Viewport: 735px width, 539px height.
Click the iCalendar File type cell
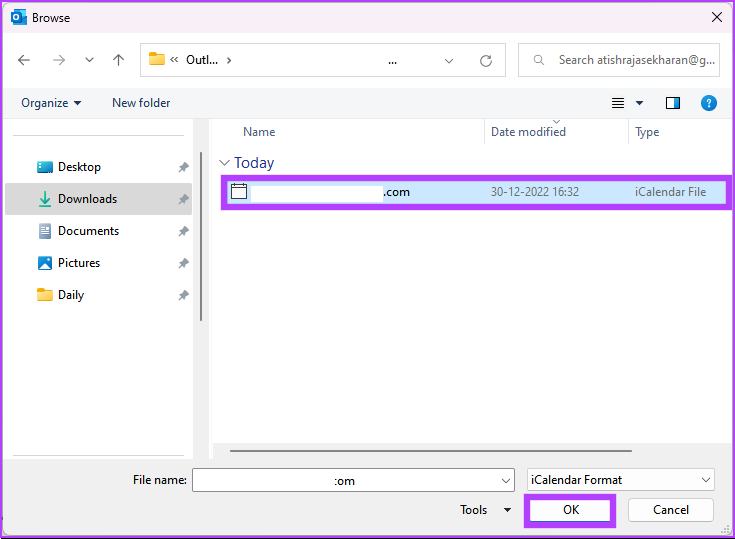670,192
